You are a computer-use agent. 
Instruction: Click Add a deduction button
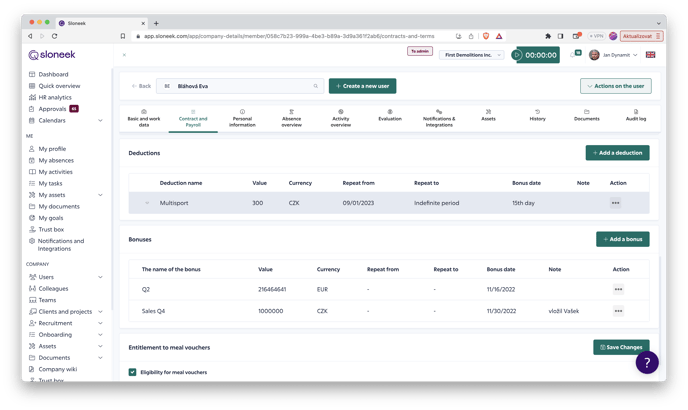[x=617, y=153]
